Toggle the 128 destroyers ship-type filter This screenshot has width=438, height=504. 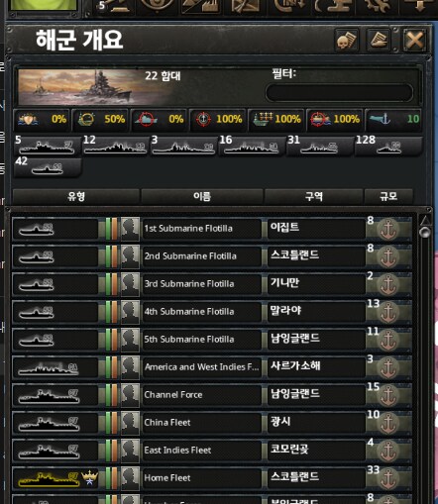pos(388,147)
